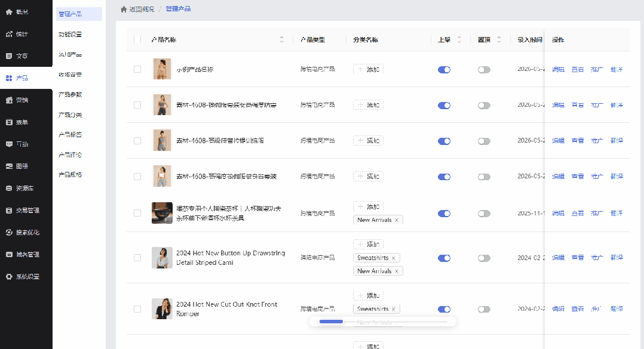Click 编辑 link for first product row
Viewport: 644px width, 349px height.
coord(558,70)
